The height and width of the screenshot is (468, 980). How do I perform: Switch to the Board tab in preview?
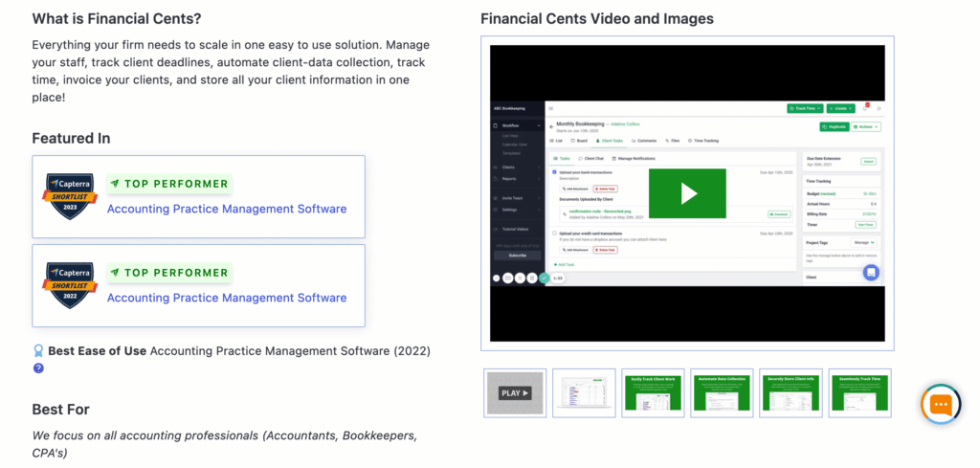[x=578, y=141]
